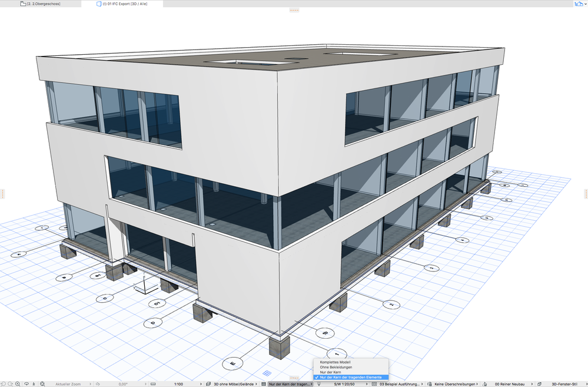Open the 00 Reiner Neubau dropdown
Viewport: 588px width, 387px height.
(x=511, y=384)
